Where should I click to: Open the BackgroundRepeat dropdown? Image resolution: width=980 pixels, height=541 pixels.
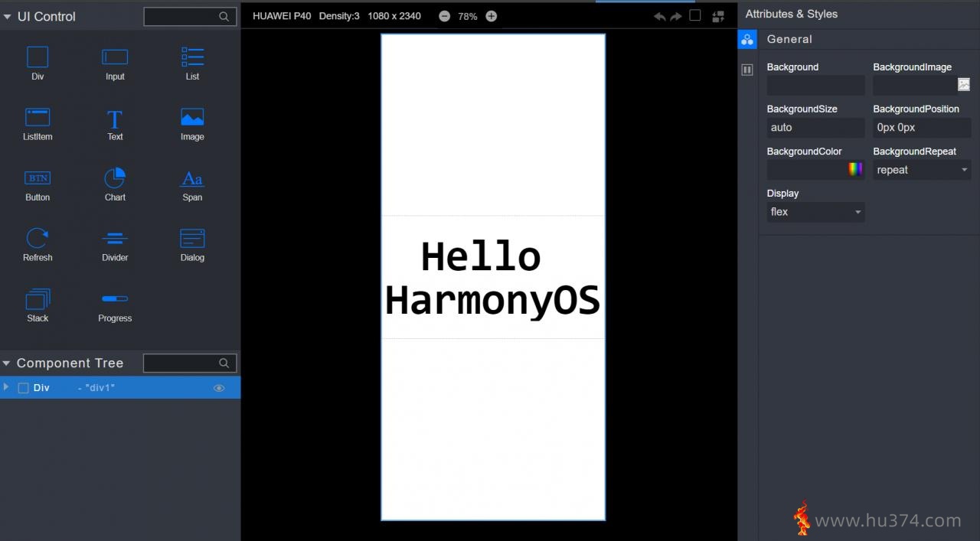tap(922, 170)
